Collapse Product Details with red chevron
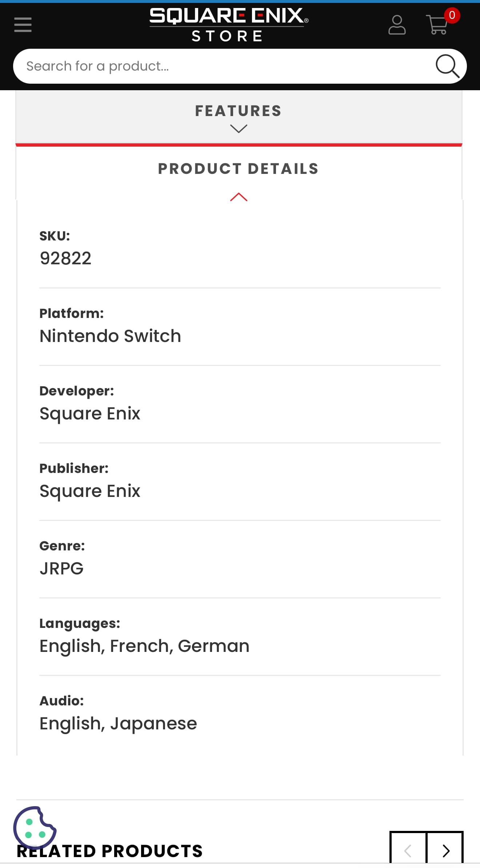Screen dimensions: 480x868 [x=239, y=197]
